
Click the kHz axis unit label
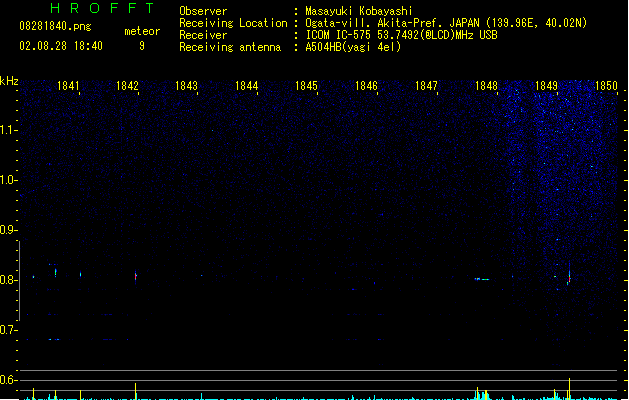[9, 81]
